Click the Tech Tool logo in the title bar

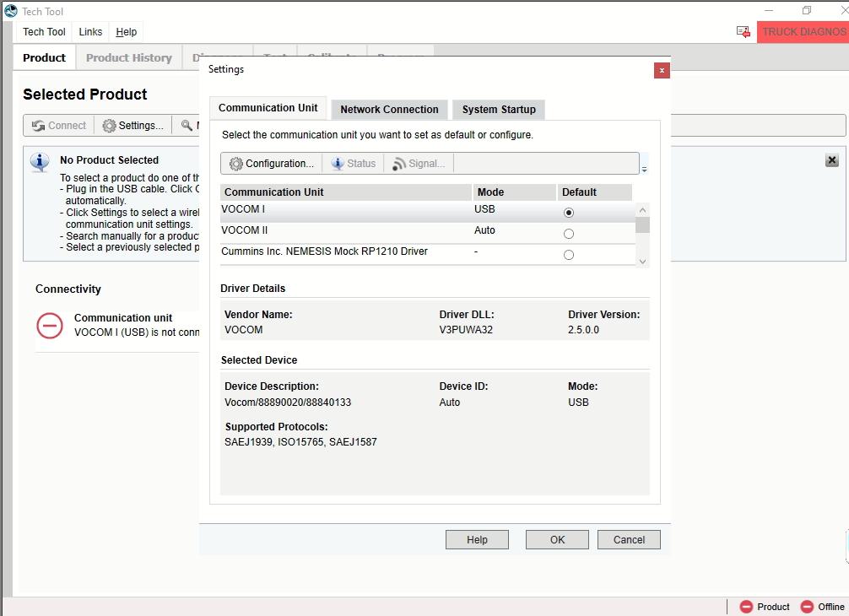point(11,11)
